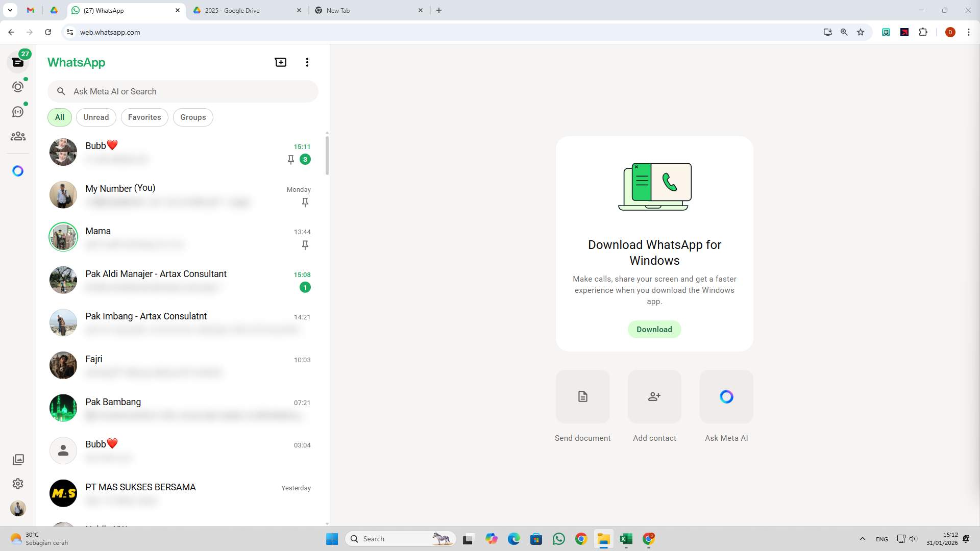The width and height of the screenshot is (980, 551).
Task: Click the Meta AI ring in sidebar
Action: point(18,171)
